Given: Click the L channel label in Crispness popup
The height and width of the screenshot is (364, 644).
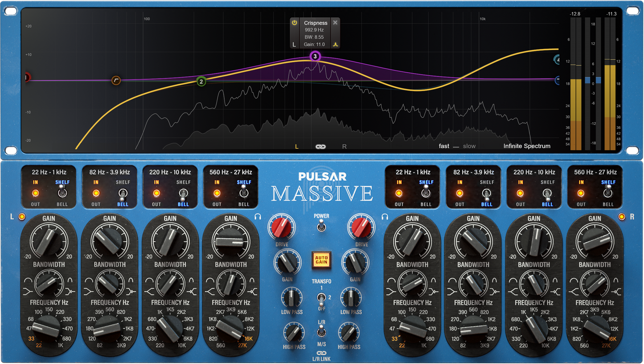Looking at the screenshot, I should coord(294,45).
